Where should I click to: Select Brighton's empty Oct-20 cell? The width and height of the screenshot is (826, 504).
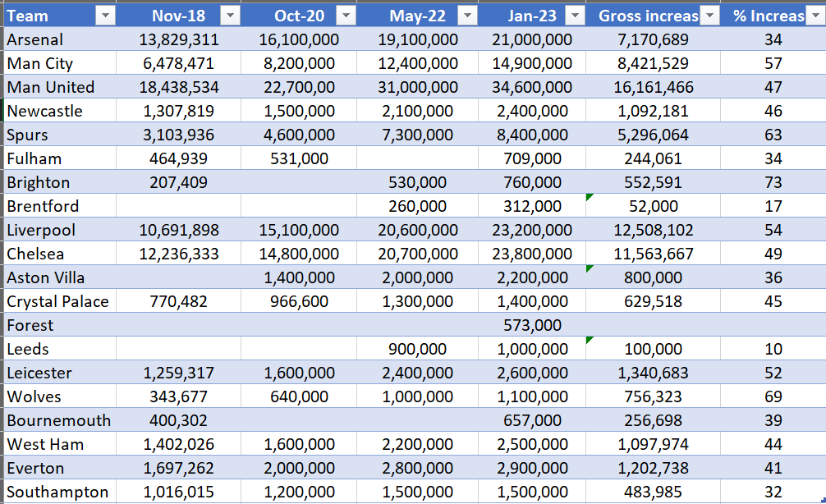click(x=299, y=181)
